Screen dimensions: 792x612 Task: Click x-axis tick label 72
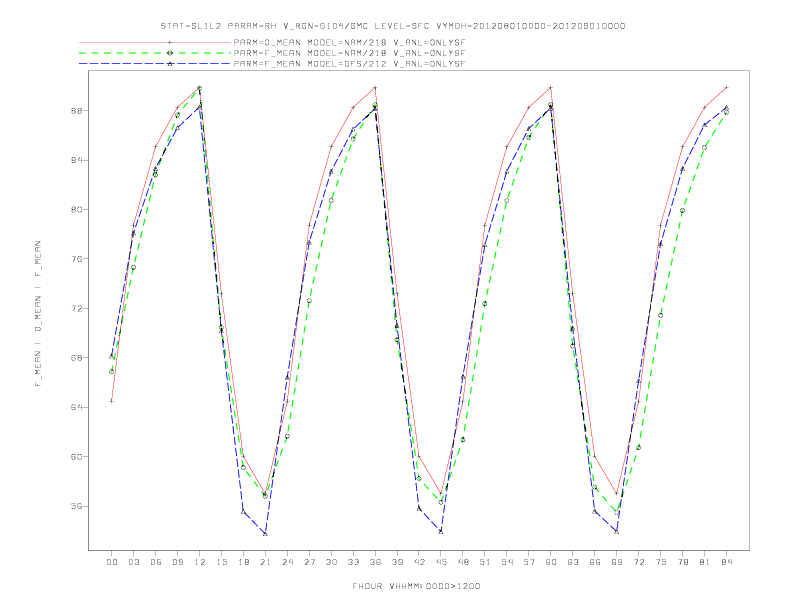click(639, 562)
